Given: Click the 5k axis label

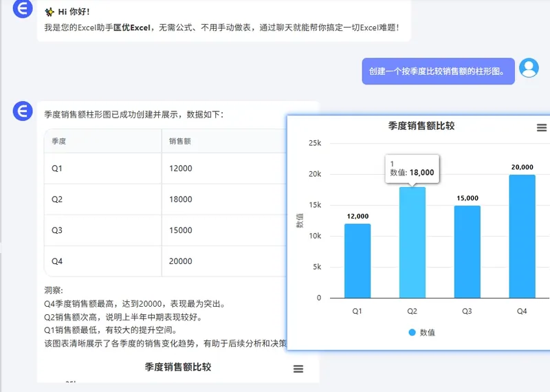Looking at the screenshot, I should tap(317, 267).
